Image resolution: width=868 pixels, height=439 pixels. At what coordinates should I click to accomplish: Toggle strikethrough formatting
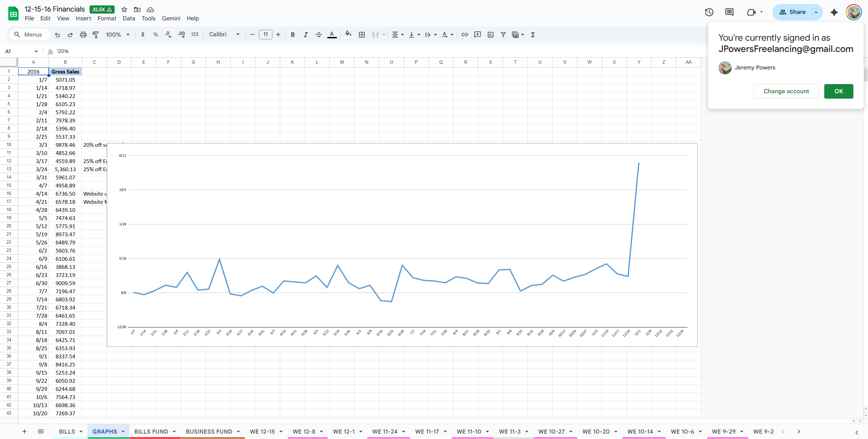[319, 35]
